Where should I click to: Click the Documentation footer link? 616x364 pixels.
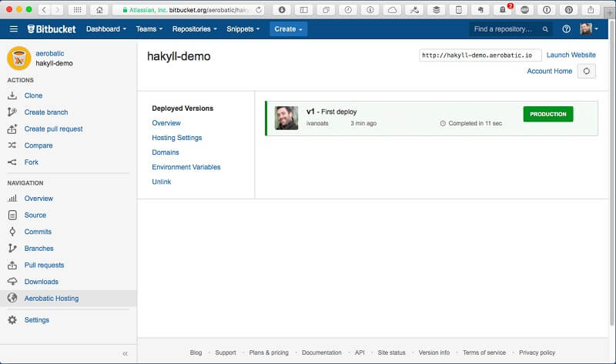(x=322, y=352)
